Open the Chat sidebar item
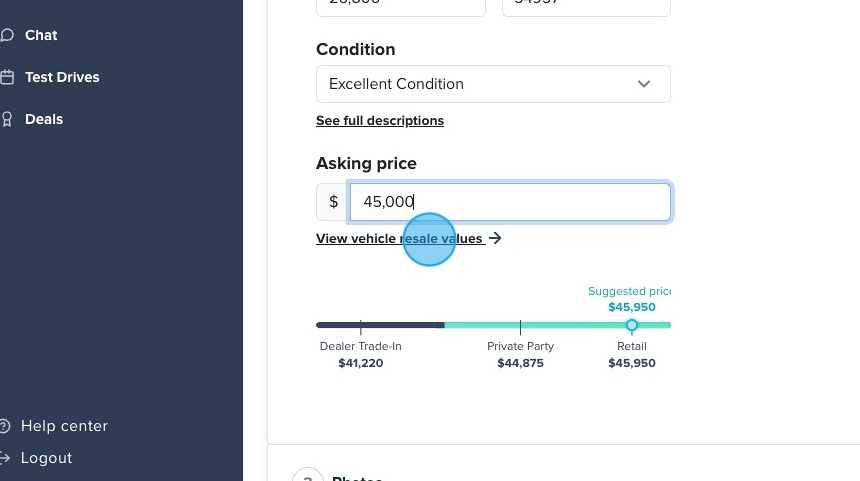Screen dimensions: 860x481 click(41, 35)
